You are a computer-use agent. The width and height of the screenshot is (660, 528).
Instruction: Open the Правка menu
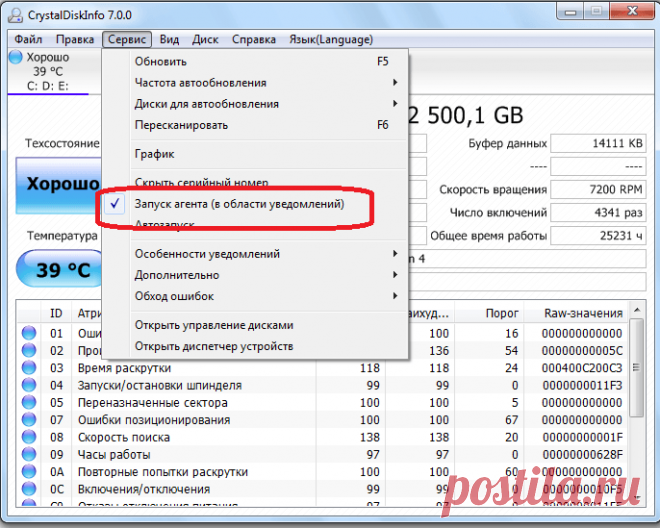75,40
